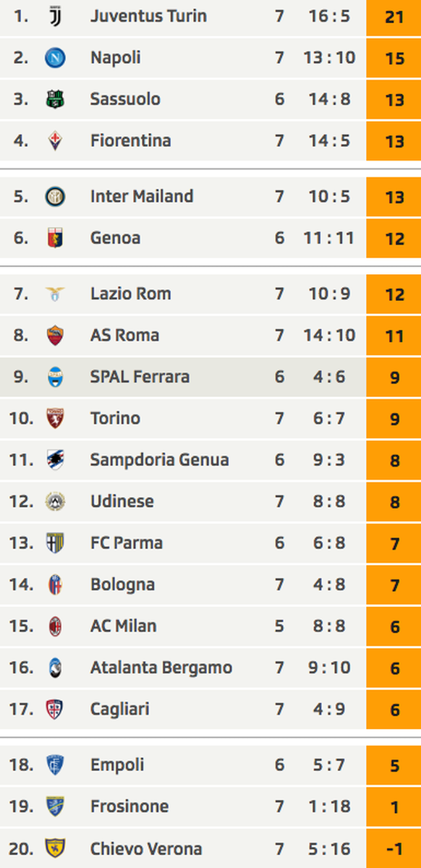Click the Sassuolo club crest
The width and height of the screenshot is (421, 868).
pyautogui.click(x=55, y=99)
